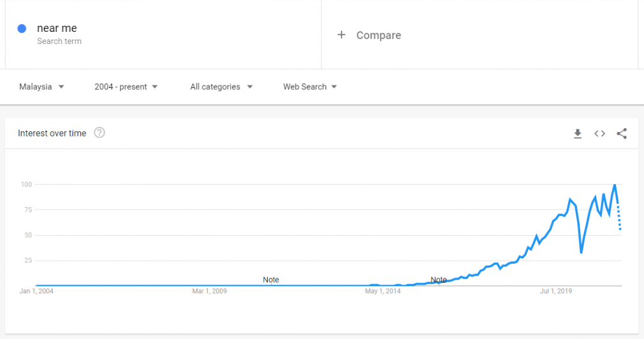
Task: Open the embed code icon
Action: pyautogui.click(x=599, y=133)
